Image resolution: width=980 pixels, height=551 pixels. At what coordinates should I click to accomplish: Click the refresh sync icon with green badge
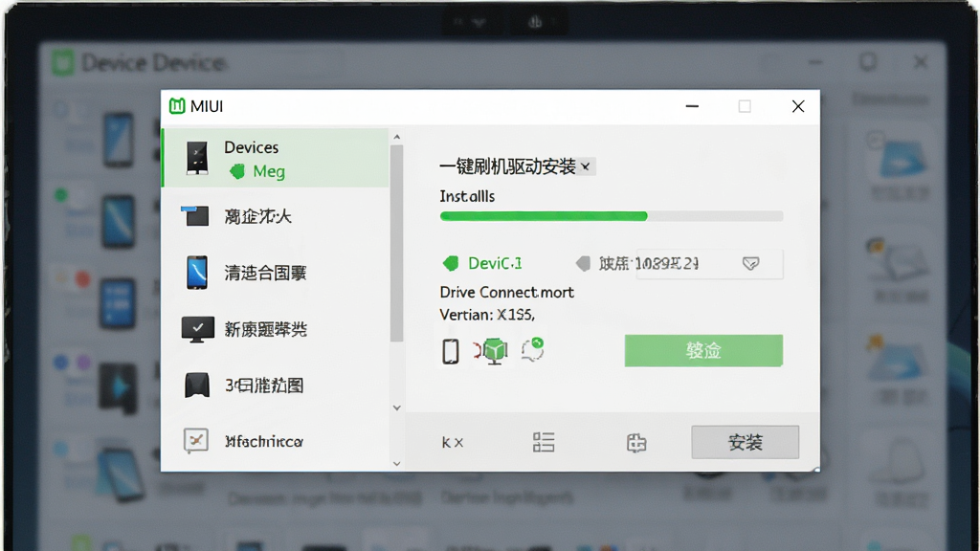pos(532,350)
